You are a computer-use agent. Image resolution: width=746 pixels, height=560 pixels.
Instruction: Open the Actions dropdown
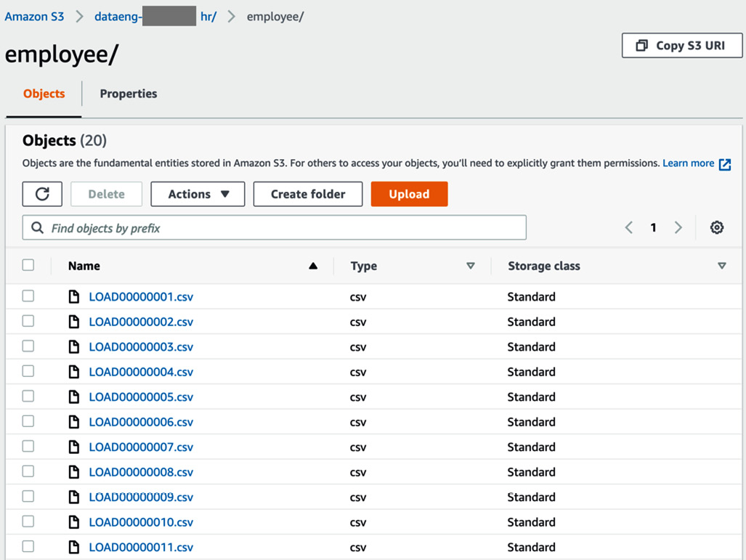pyautogui.click(x=198, y=194)
